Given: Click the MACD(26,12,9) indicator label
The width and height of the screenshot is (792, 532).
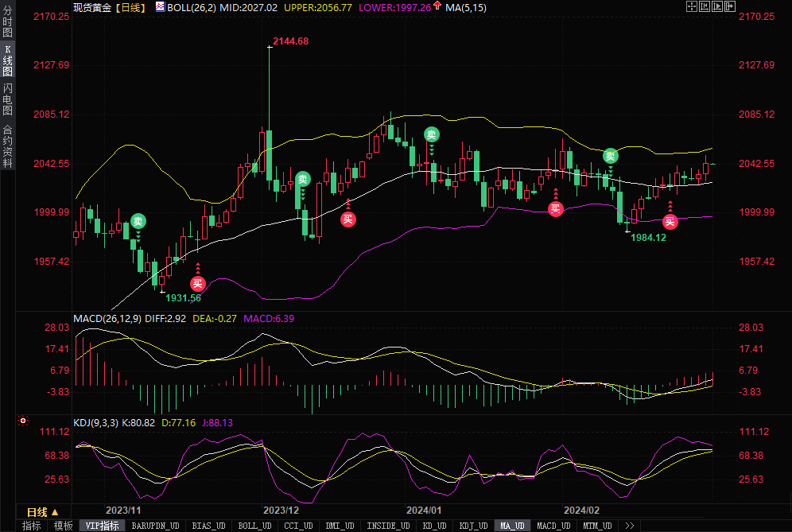Looking at the screenshot, I should point(107,319).
